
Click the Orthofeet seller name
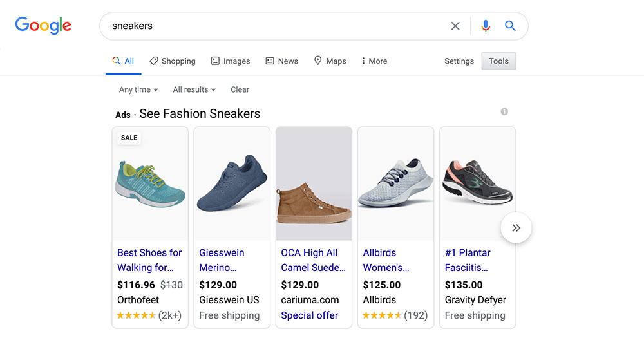tap(138, 300)
